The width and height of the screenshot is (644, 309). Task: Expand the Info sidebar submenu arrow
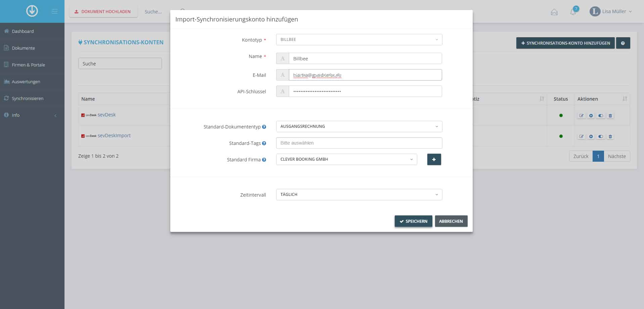(x=55, y=115)
